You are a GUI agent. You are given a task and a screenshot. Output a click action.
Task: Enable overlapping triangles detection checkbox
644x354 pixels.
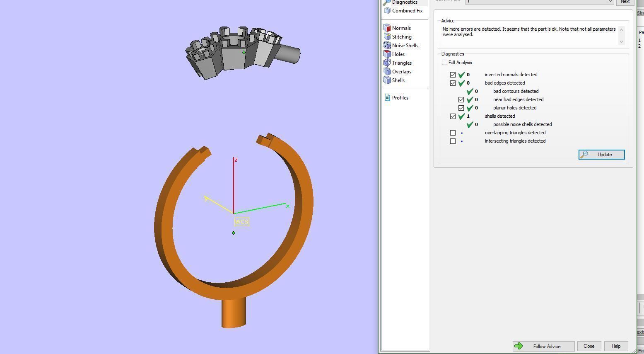coord(453,133)
